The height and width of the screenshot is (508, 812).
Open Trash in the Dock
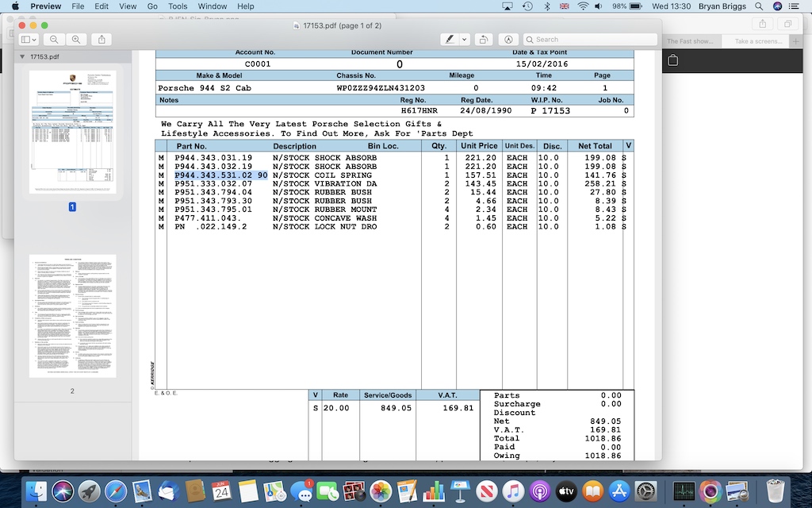(x=776, y=491)
